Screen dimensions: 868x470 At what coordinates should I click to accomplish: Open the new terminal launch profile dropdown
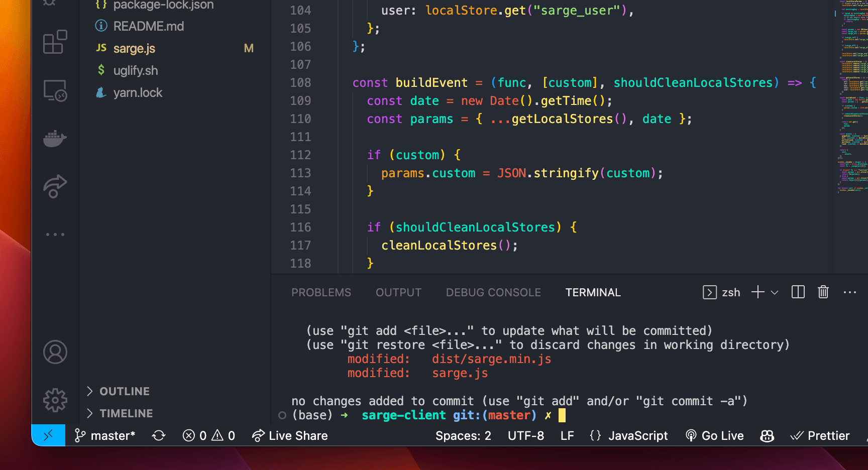click(x=775, y=292)
